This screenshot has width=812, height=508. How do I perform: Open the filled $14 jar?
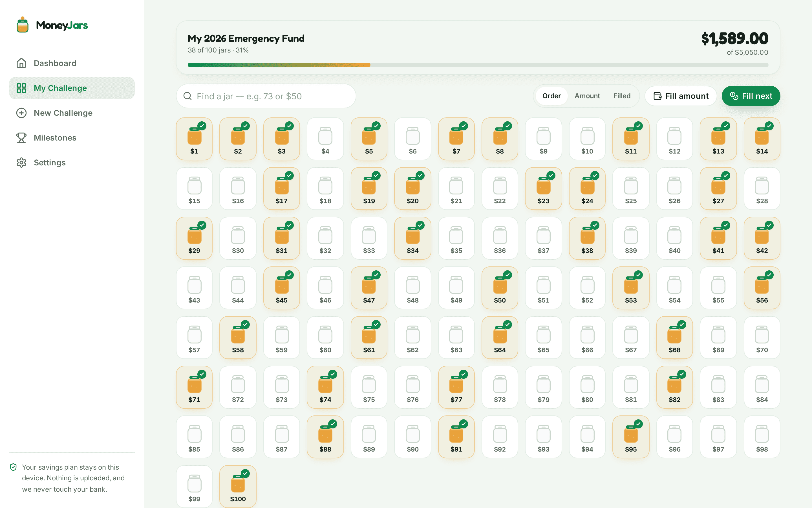tap(762, 139)
